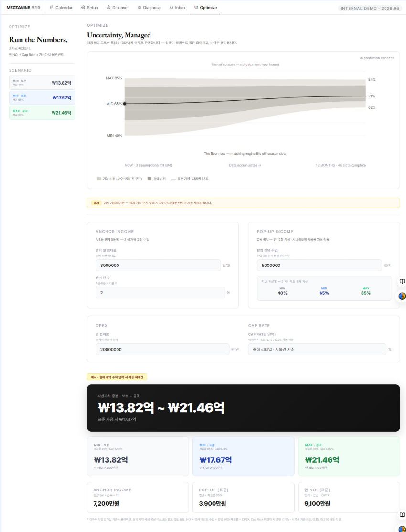
Task: Click MAX 85% in the Fill Rate box
Action: [365, 291]
